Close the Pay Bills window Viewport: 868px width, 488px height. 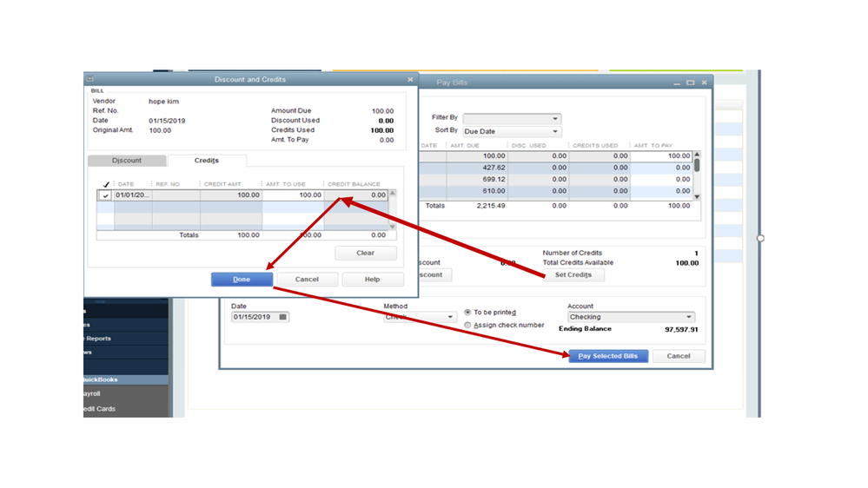click(704, 82)
